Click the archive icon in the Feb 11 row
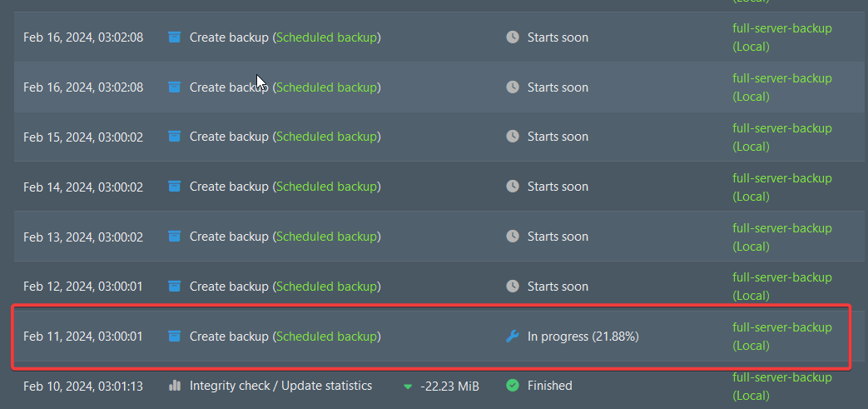Screen dimensions: 868x409 174,337
